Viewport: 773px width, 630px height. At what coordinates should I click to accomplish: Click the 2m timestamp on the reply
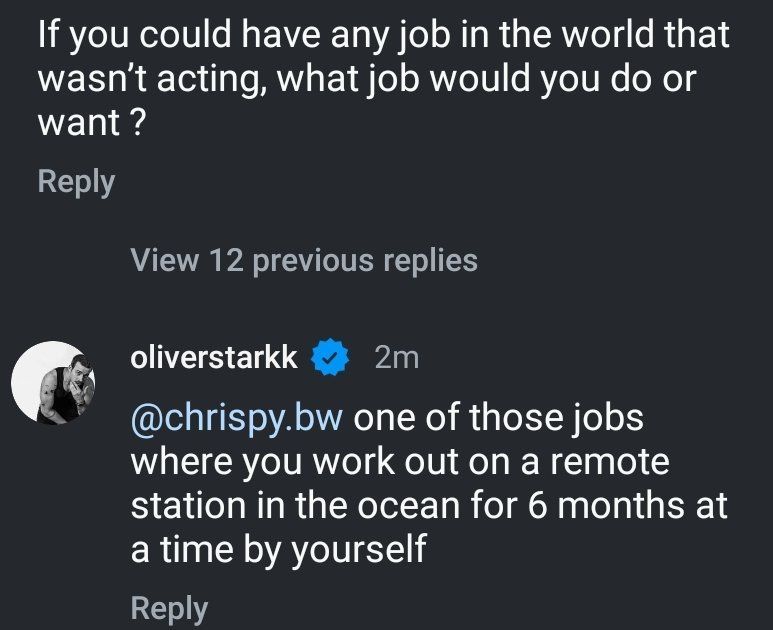click(396, 357)
